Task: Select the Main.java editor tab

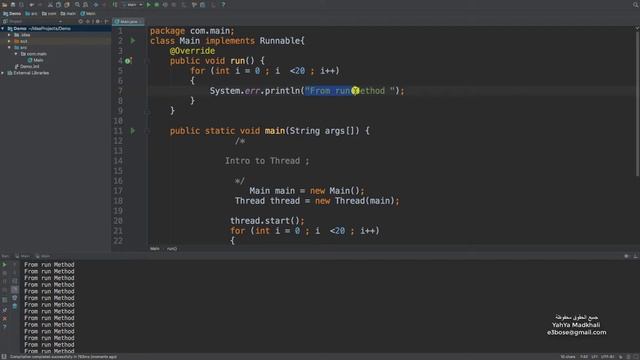Action: click(127, 21)
